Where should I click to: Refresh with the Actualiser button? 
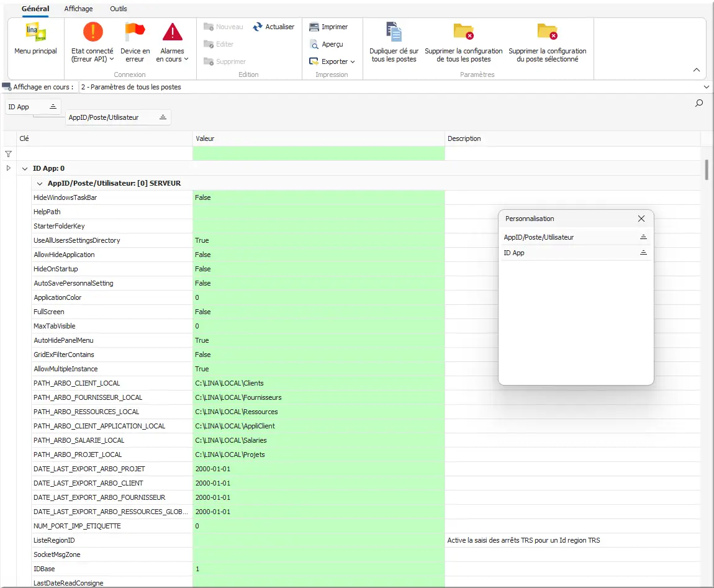click(274, 27)
